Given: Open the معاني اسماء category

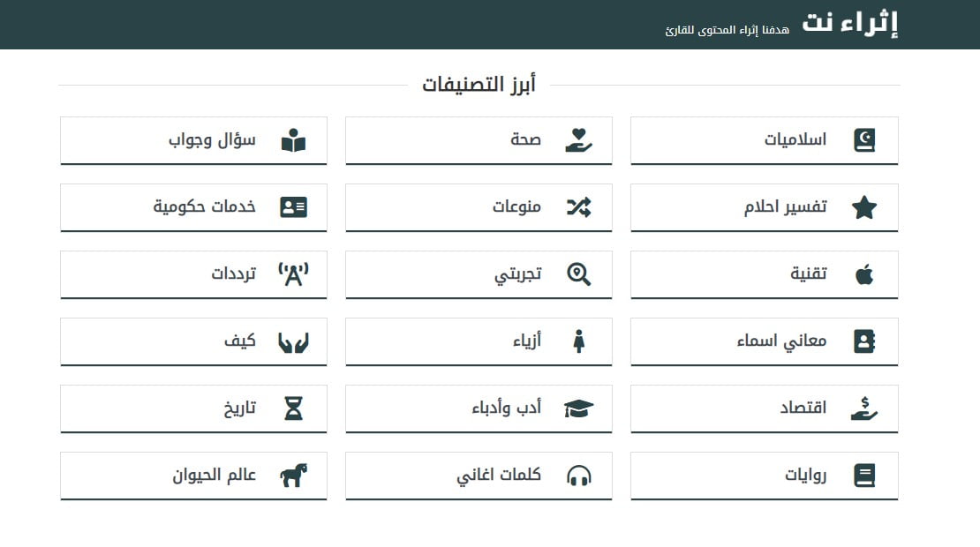Looking at the screenshot, I should (765, 341).
